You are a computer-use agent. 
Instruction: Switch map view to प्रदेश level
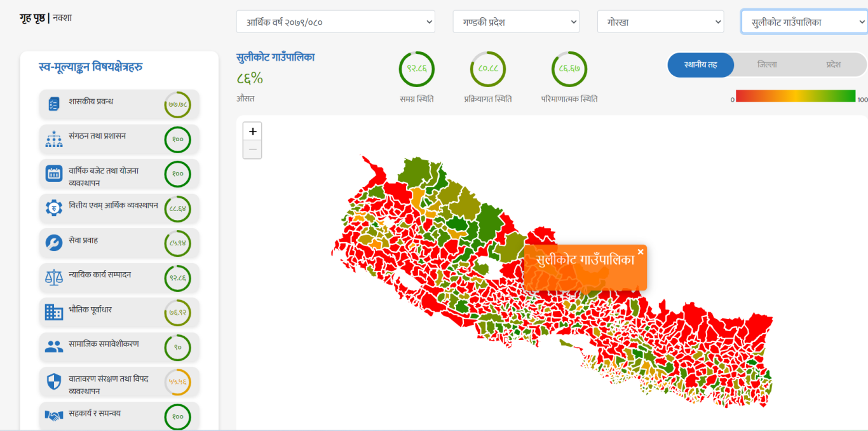click(x=833, y=65)
